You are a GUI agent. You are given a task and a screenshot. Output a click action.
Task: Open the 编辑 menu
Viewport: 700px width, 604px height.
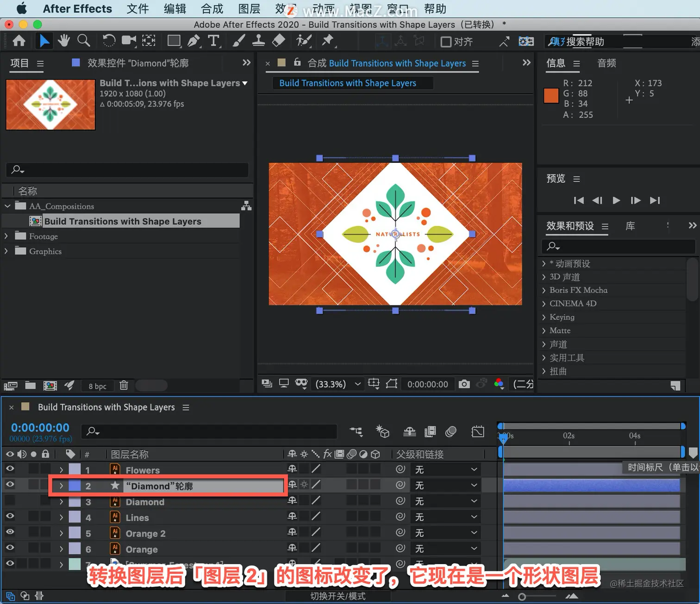[x=175, y=9]
